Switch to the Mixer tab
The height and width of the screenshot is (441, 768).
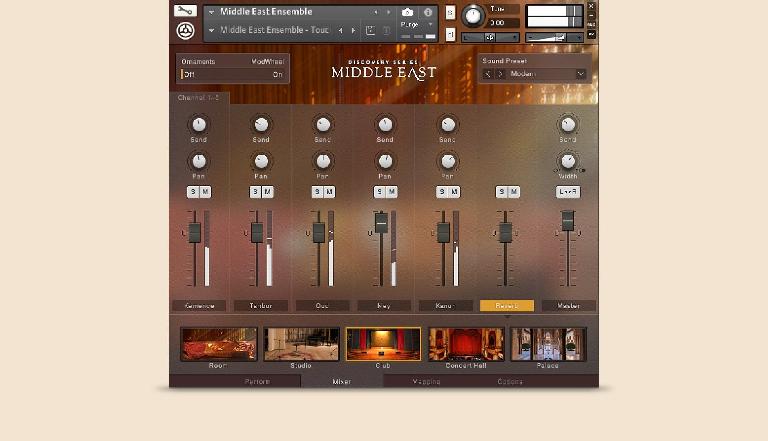[341, 381]
